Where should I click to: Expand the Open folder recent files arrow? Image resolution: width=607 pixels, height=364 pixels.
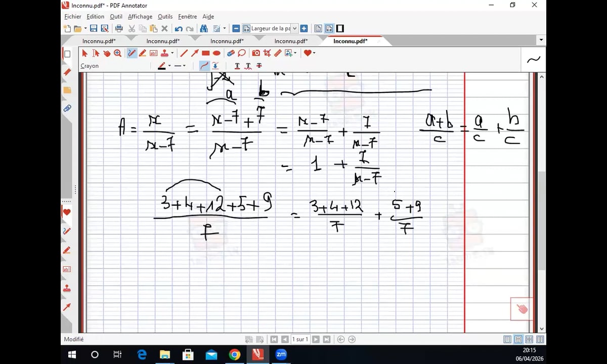pos(85,29)
